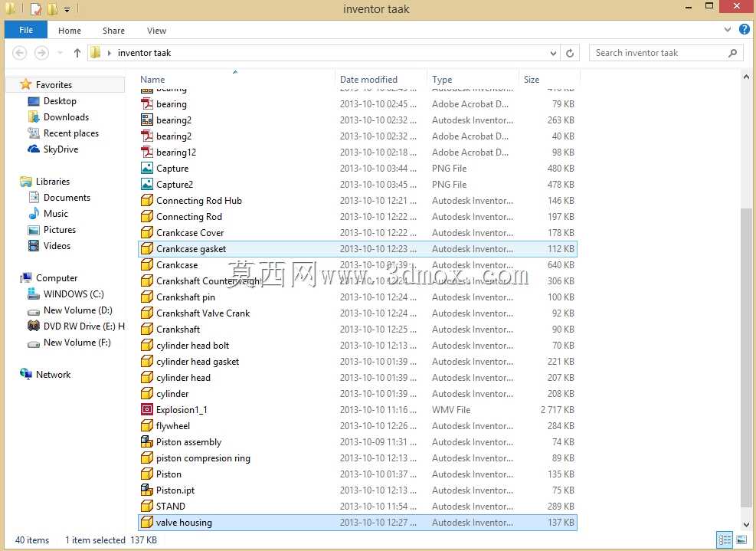
Task: Switch to the Home ribbon tab
Action: point(70,31)
